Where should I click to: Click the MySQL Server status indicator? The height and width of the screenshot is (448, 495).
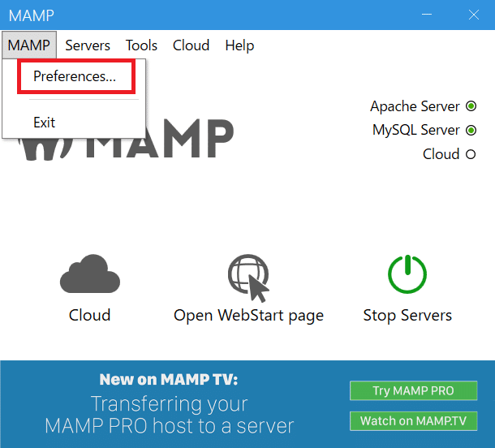(x=471, y=130)
